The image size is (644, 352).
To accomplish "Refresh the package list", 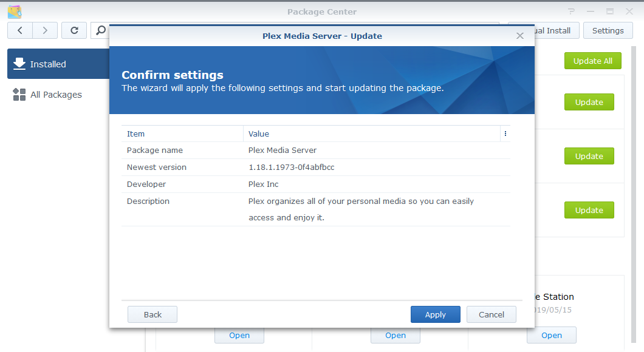I will pyautogui.click(x=74, y=30).
